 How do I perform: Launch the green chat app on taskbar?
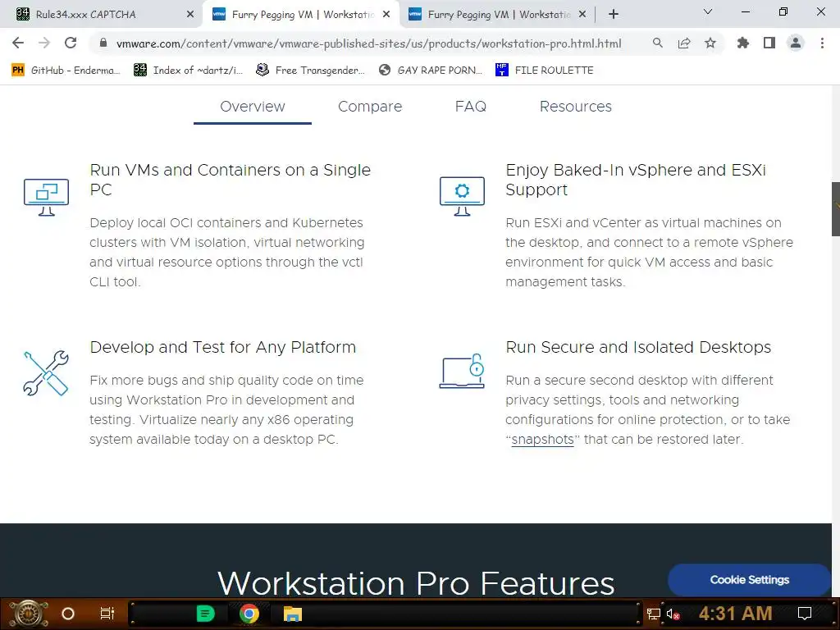click(205, 614)
